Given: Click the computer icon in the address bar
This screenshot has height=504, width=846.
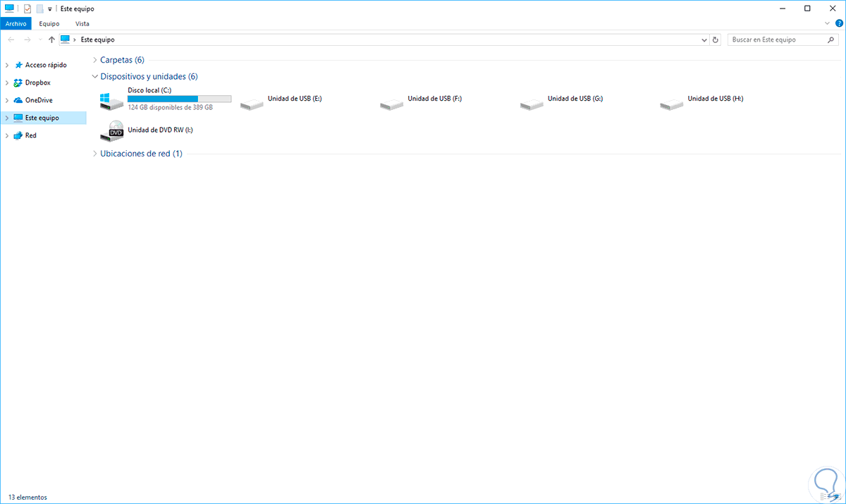Looking at the screenshot, I should coord(66,39).
